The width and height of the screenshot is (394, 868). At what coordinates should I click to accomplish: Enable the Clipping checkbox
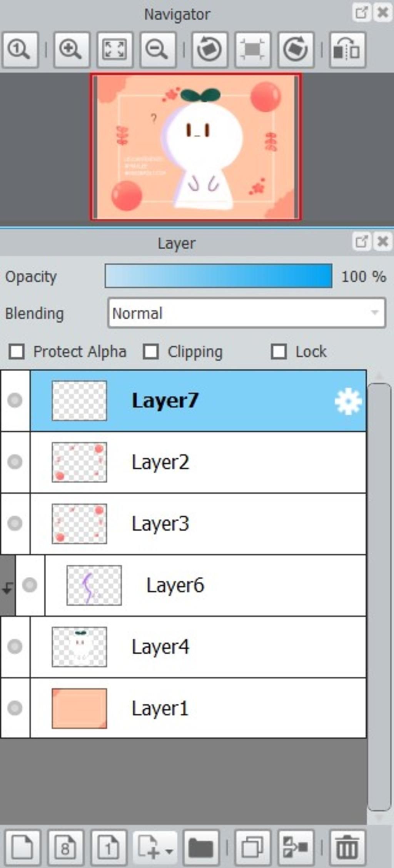point(151,352)
